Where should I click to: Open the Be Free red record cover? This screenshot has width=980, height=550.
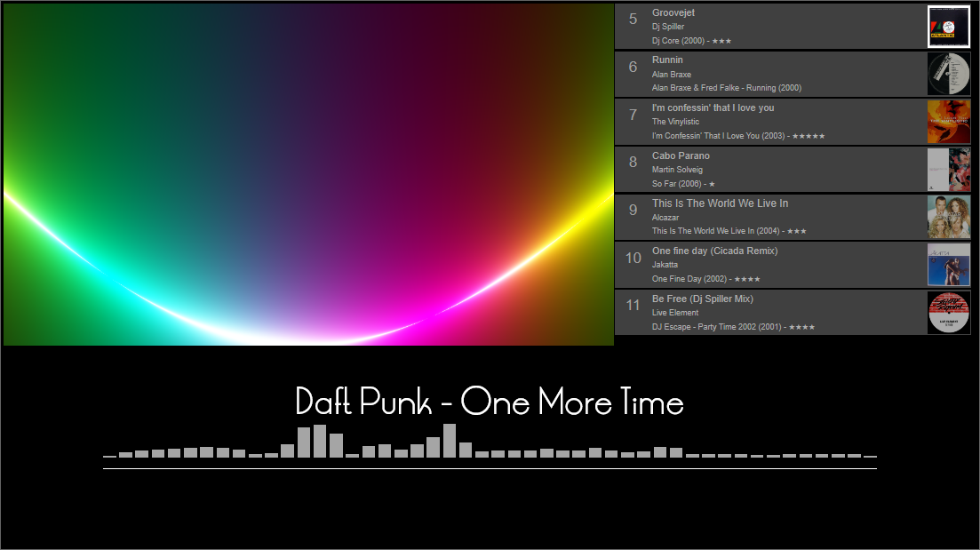click(948, 313)
